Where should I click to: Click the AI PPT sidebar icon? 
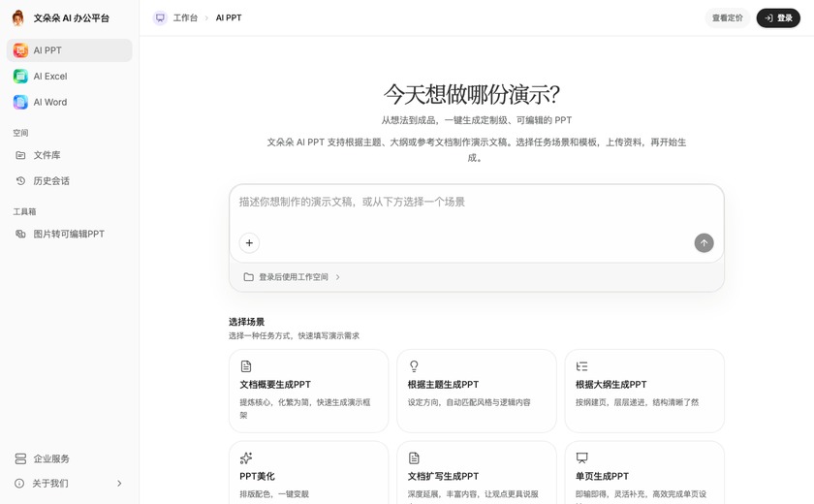(x=20, y=50)
